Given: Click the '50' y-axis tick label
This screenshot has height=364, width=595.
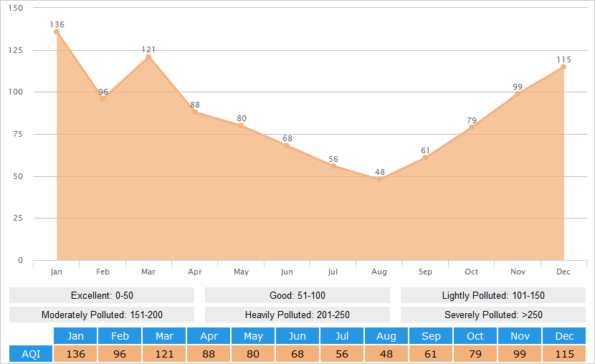Looking at the screenshot, I should tap(18, 176).
